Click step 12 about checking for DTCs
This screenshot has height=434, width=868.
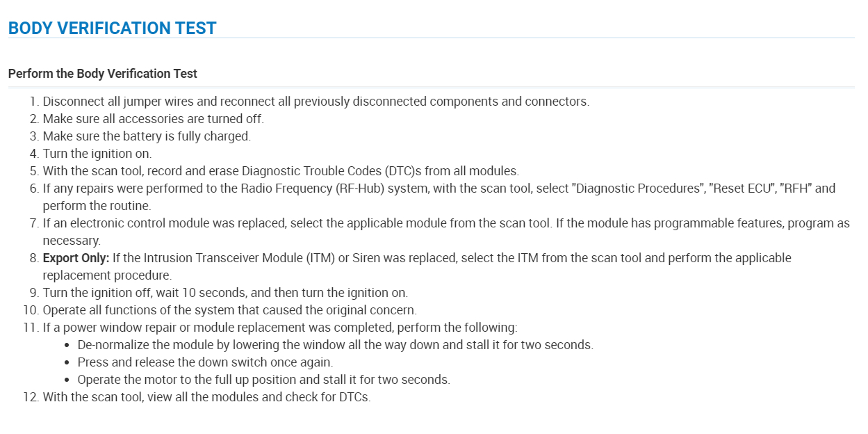[206, 398]
